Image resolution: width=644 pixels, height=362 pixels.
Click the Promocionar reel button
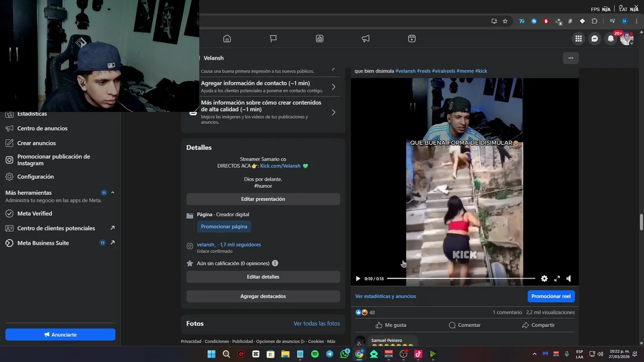click(x=551, y=296)
